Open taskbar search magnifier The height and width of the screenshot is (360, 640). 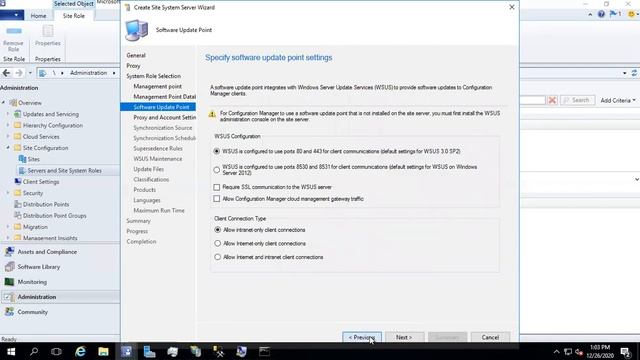(x=34, y=351)
